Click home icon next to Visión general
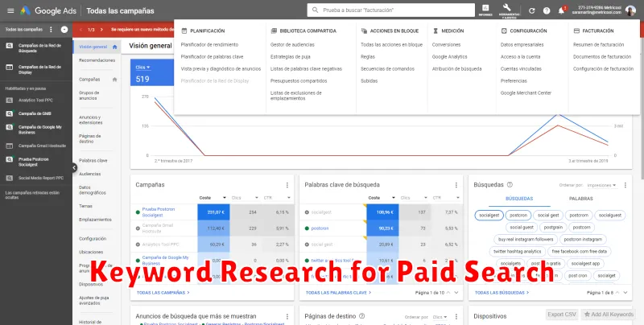 114,47
